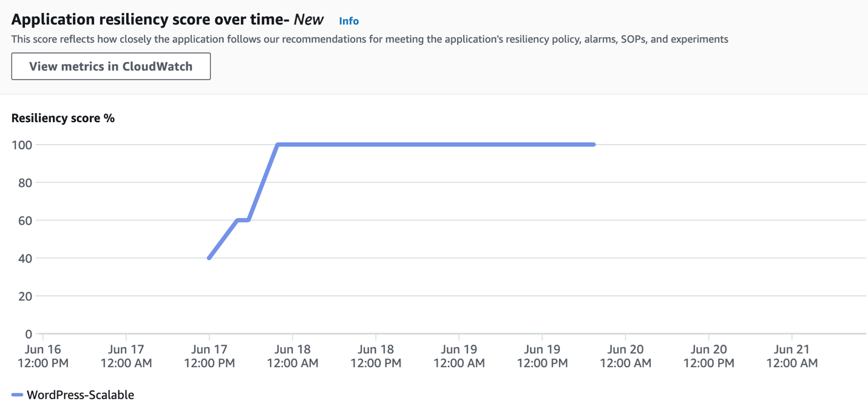This screenshot has height=412, width=868.
Task: Select the Jun 18 12:00 AM axis label
Action: coord(292,356)
